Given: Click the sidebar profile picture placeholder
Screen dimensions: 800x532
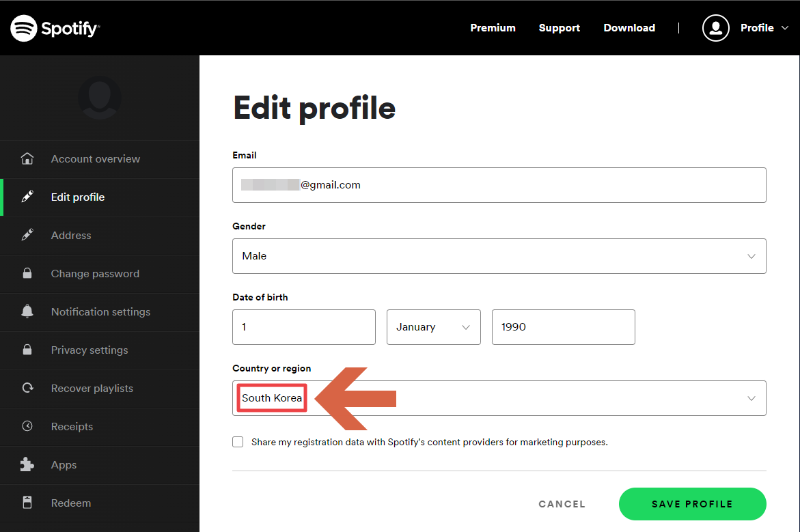Looking at the screenshot, I should click(x=100, y=98).
